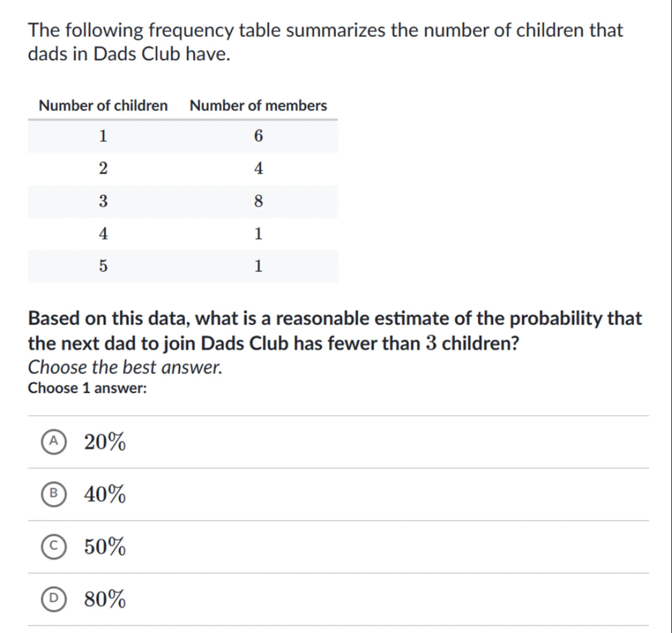Image resolution: width=672 pixels, height=633 pixels.
Task: Click member count for 4 children row
Action: click(x=258, y=234)
